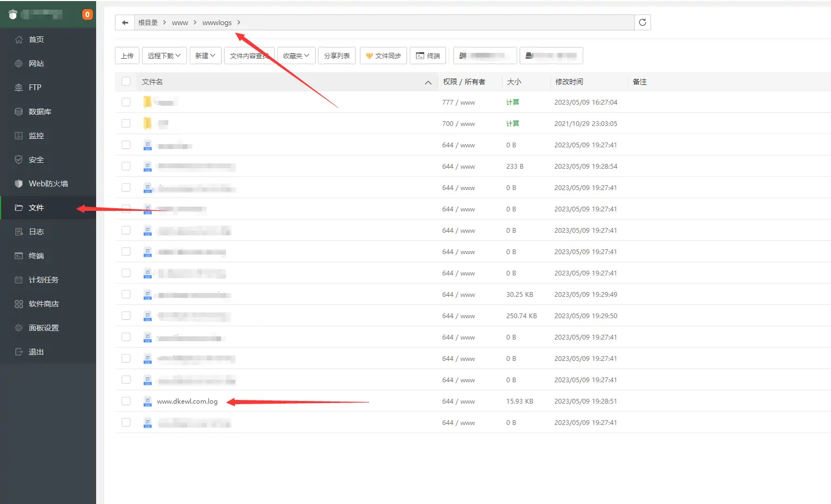831x504 pixels.
Task: Click wwwlogs in the breadcrumb path
Action: pos(217,22)
